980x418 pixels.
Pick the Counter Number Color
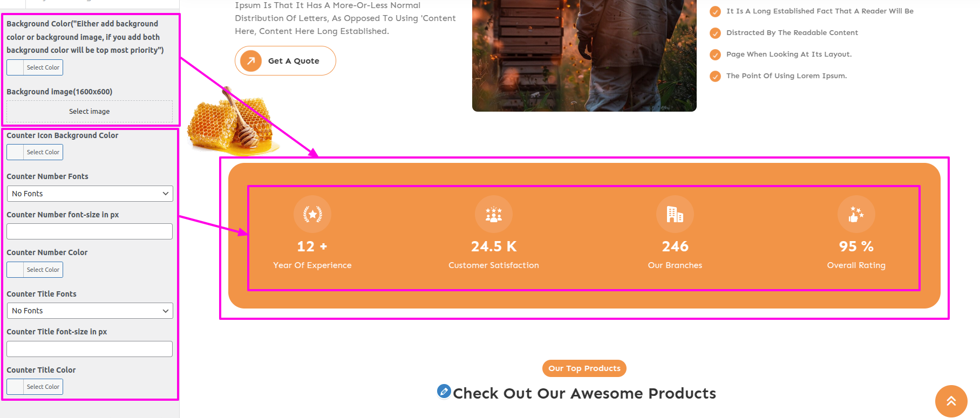click(35, 270)
